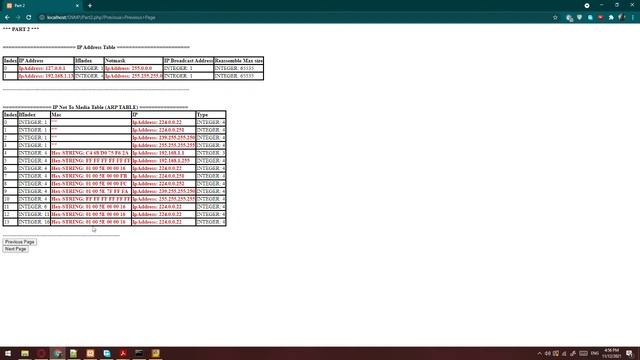The image size is (640, 360).
Task: Click the IP Address column header
Action: tap(46, 60)
